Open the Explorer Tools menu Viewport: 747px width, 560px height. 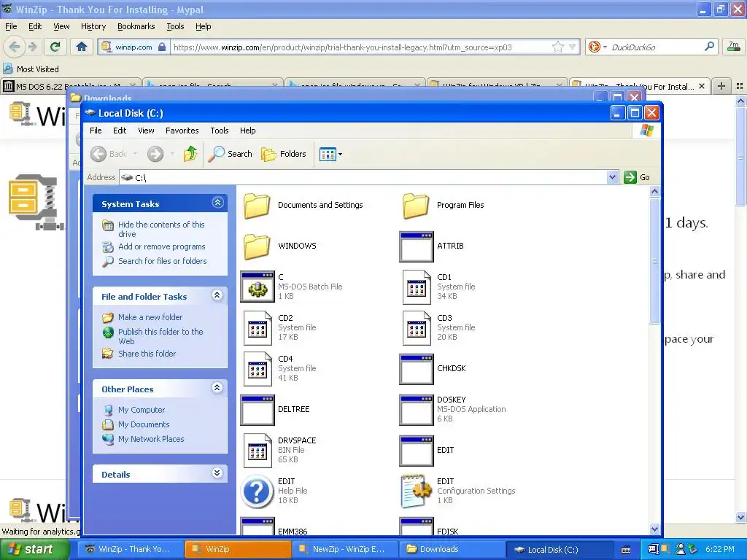click(220, 131)
